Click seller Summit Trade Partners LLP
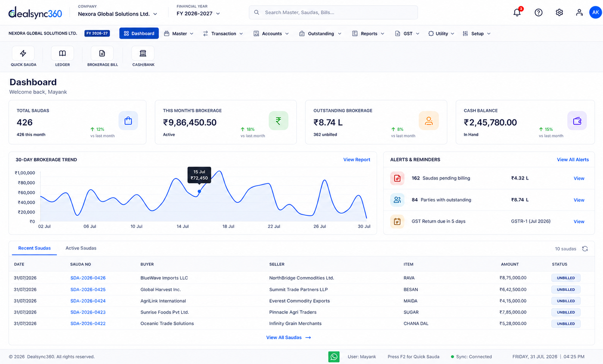This screenshot has height=364, width=603. [x=299, y=289]
